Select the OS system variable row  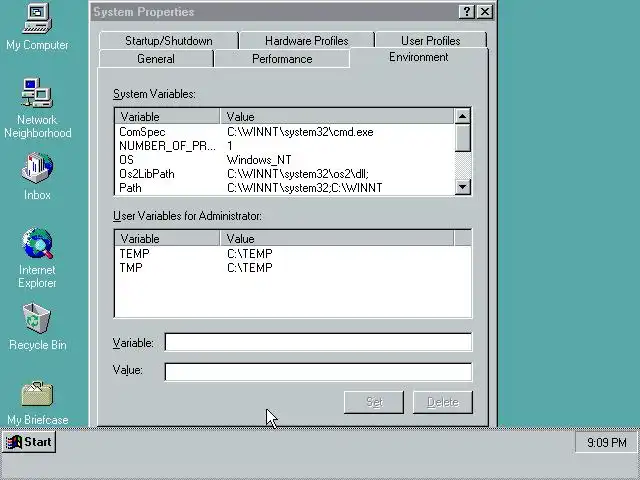click(284, 160)
